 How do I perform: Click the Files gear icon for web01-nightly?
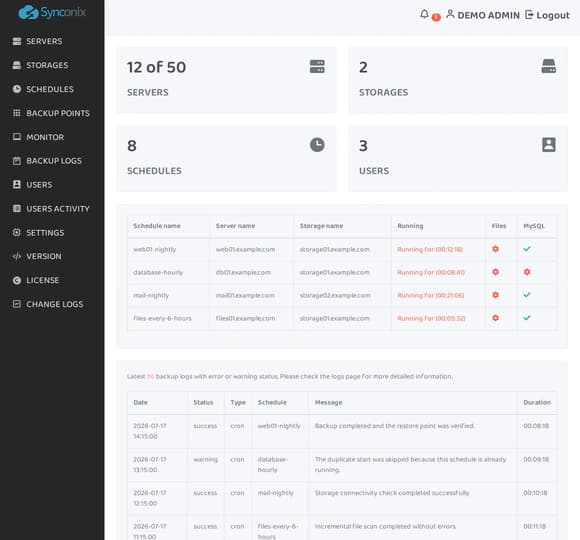pos(496,249)
